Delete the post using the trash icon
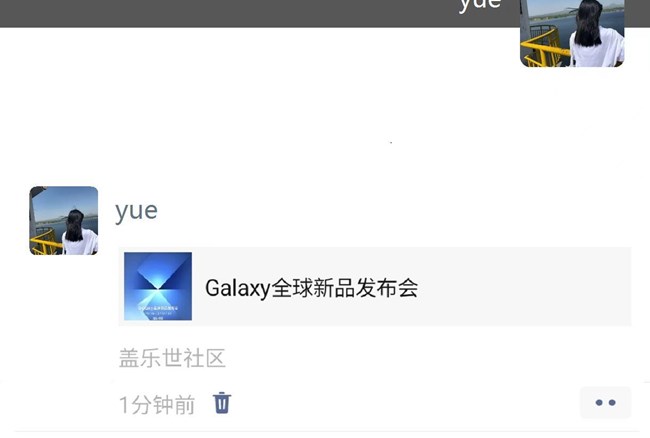This screenshot has width=650, height=438. coord(222,403)
